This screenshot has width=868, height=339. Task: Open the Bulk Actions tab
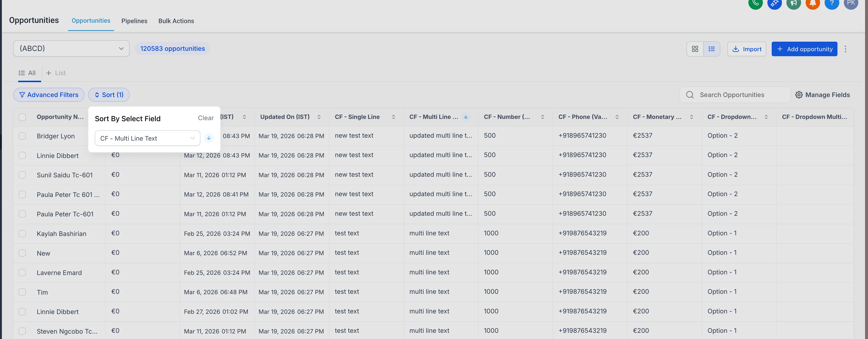tap(176, 21)
